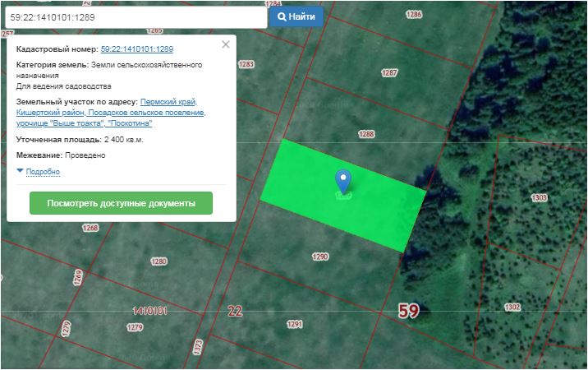Select parcel 1286 near top edge
588x370 pixels.
[413, 15]
